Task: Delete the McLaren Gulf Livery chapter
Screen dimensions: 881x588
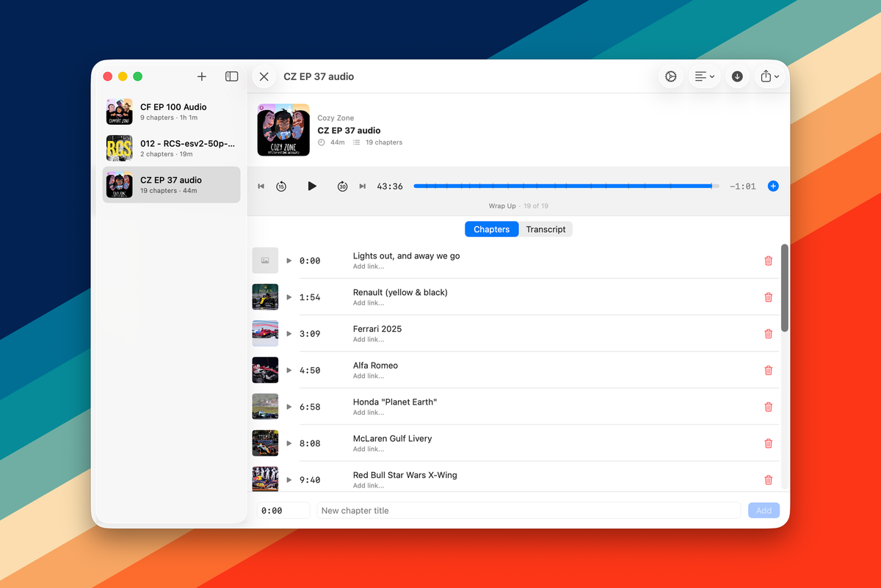Action: coord(769,443)
